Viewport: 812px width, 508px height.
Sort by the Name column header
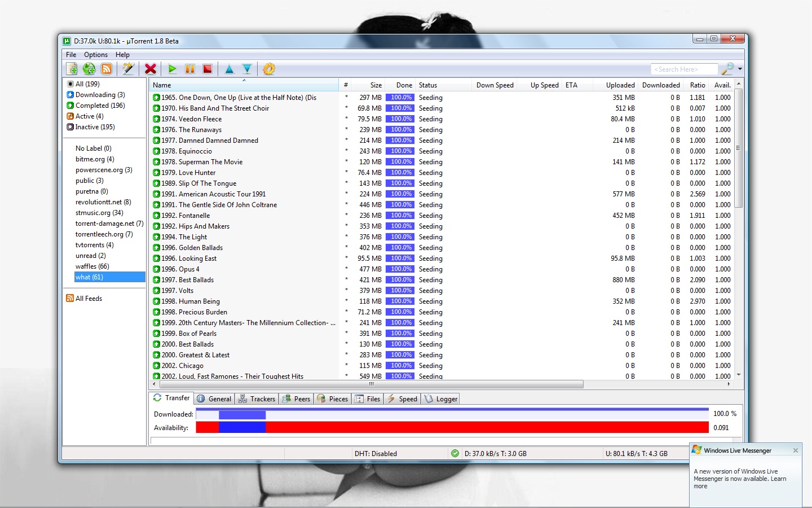tap(244, 85)
